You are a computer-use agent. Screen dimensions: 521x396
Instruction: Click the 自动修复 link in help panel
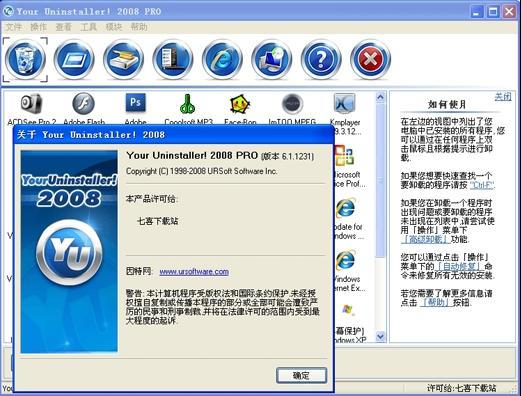point(459,267)
